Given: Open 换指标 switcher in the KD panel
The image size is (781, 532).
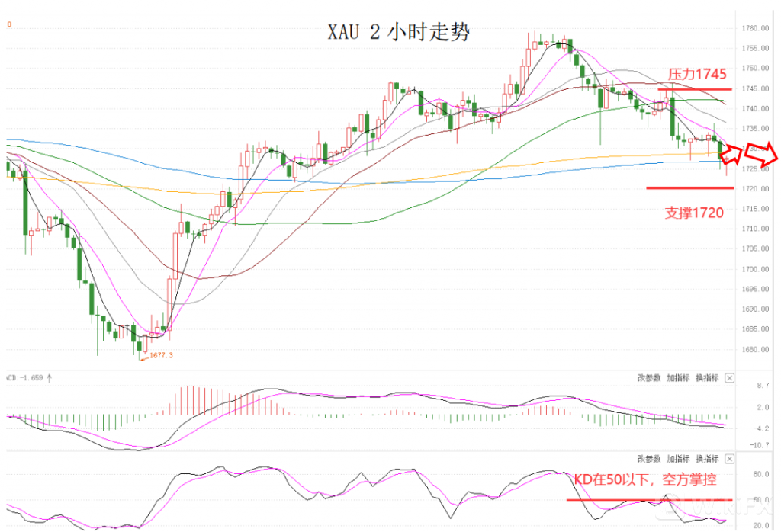Looking at the screenshot, I should (x=705, y=459).
